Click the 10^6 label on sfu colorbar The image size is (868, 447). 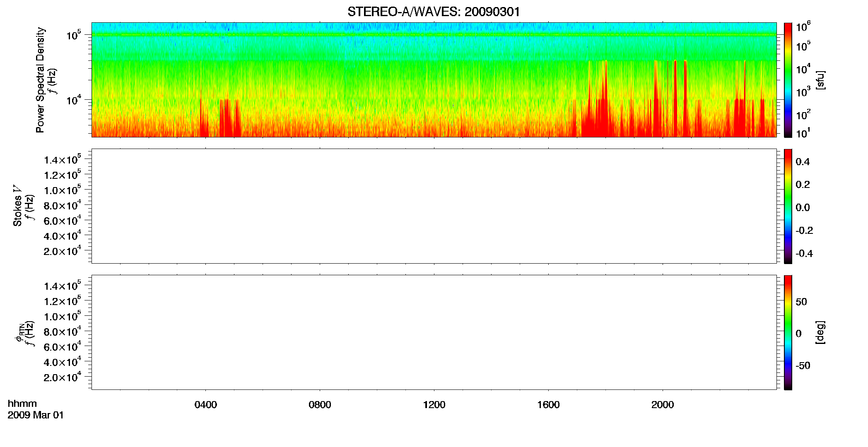click(x=803, y=26)
